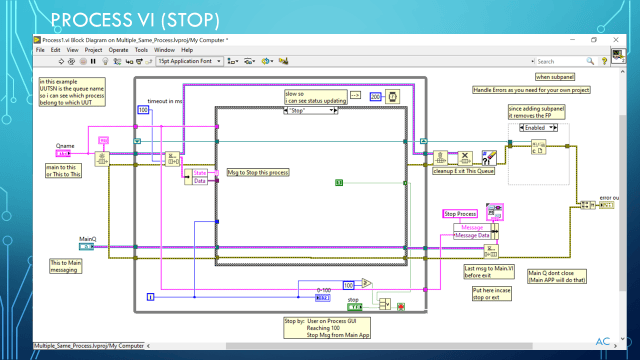Select the pink cluster typedef constant
Viewport: 640px width, 360px height.
coord(495,212)
